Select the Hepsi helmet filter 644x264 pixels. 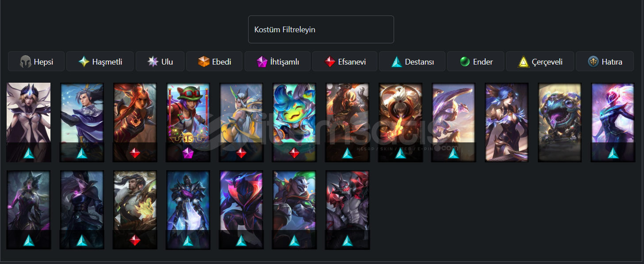tap(36, 61)
